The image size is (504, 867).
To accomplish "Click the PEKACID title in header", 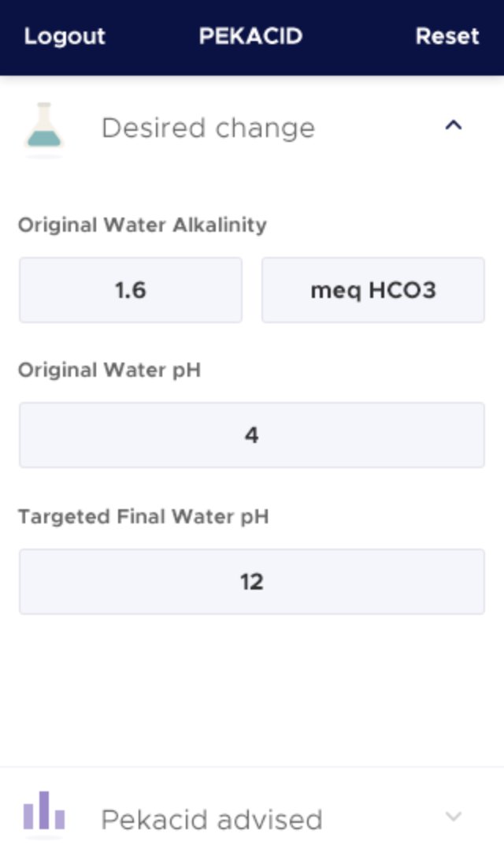I will 250,36.
